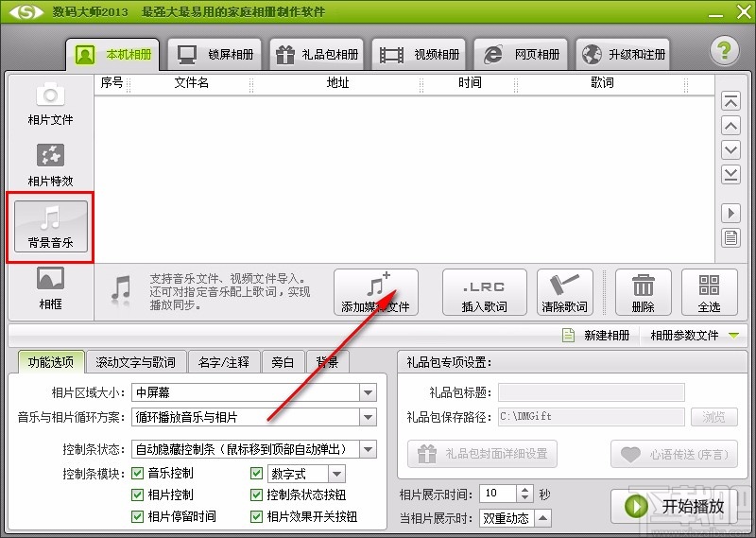Click the 时间 column header
The width and height of the screenshot is (756, 538).
click(470, 83)
